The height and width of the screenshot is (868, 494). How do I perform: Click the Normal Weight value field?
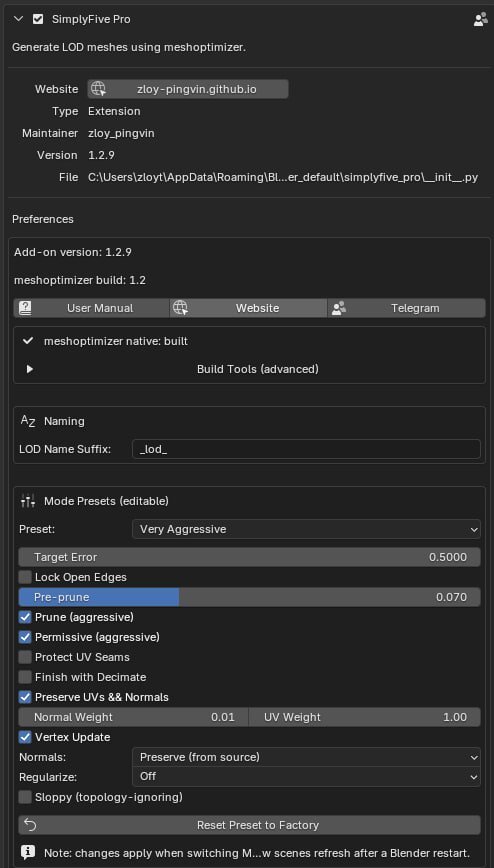click(133, 717)
